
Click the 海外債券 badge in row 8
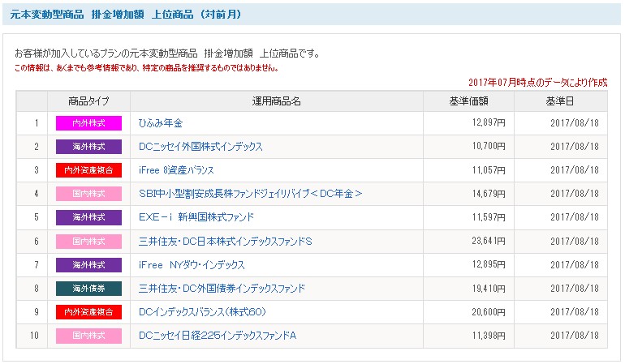click(x=88, y=289)
